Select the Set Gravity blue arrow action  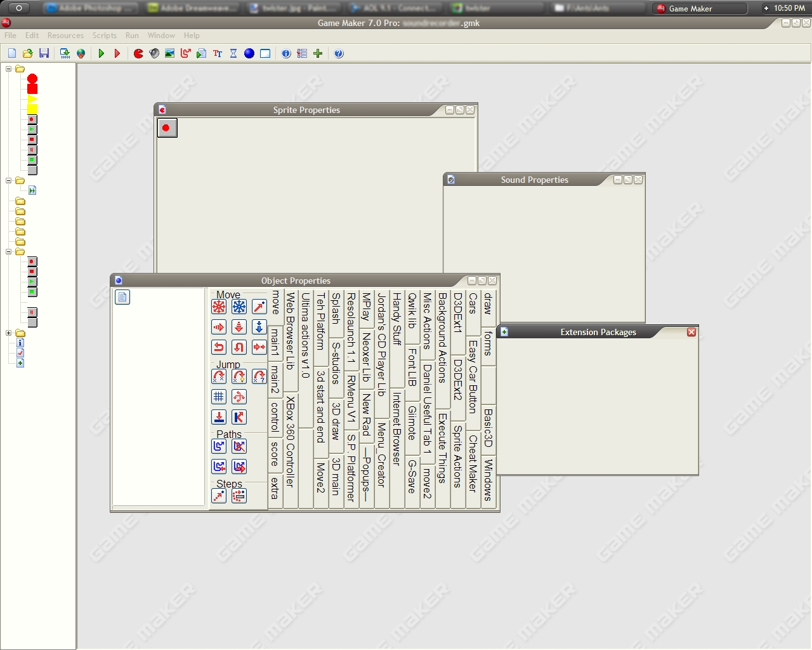coord(259,327)
